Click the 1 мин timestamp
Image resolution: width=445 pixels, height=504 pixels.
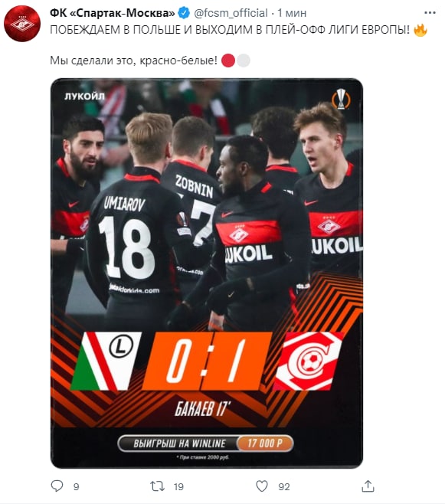(x=292, y=13)
